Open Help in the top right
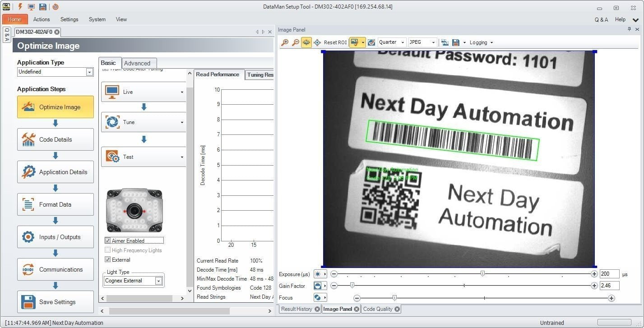Screen dimensions: 644x328 coord(620,19)
